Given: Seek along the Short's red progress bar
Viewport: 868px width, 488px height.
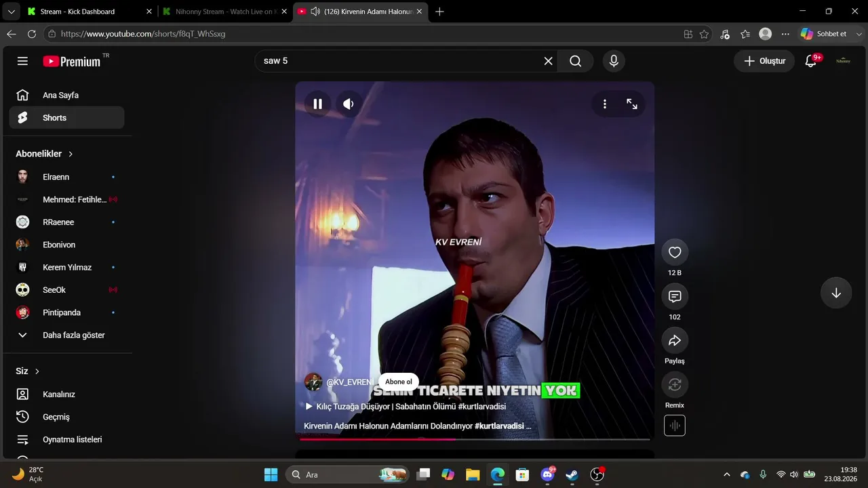Looking at the screenshot, I should pyautogui.click(x=475, y=439).
